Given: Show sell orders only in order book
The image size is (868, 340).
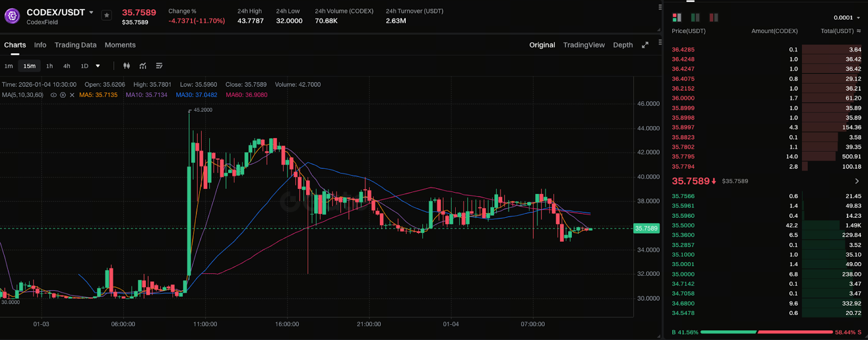Looking at the screenshot, I should click(x=713, y=17).
